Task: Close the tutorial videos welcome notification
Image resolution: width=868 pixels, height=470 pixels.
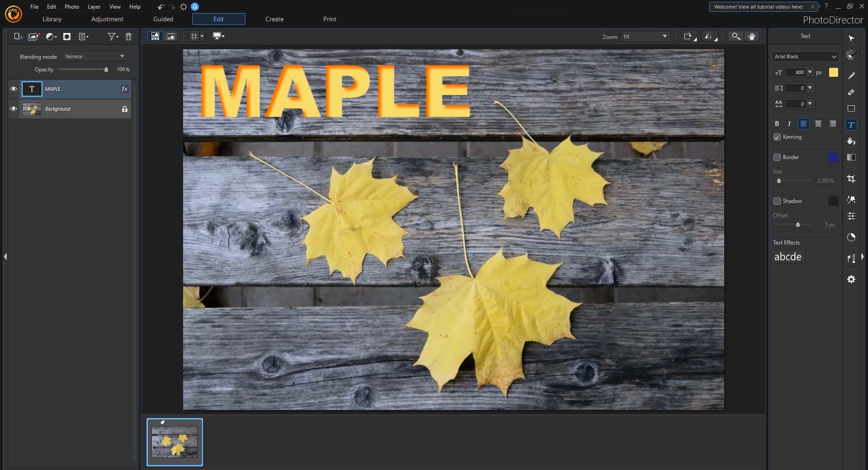Action: pyautogui.click(x=812, y=6)
